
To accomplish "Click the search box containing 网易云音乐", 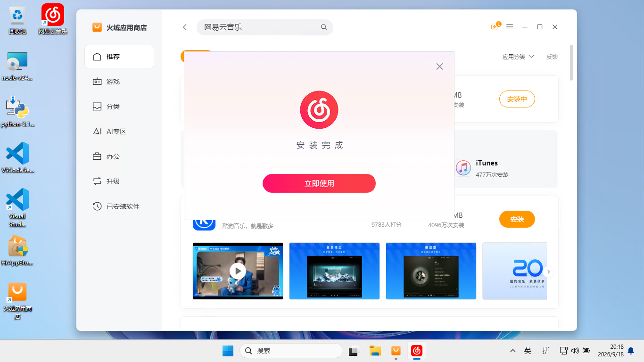I will tap(264, 27).
